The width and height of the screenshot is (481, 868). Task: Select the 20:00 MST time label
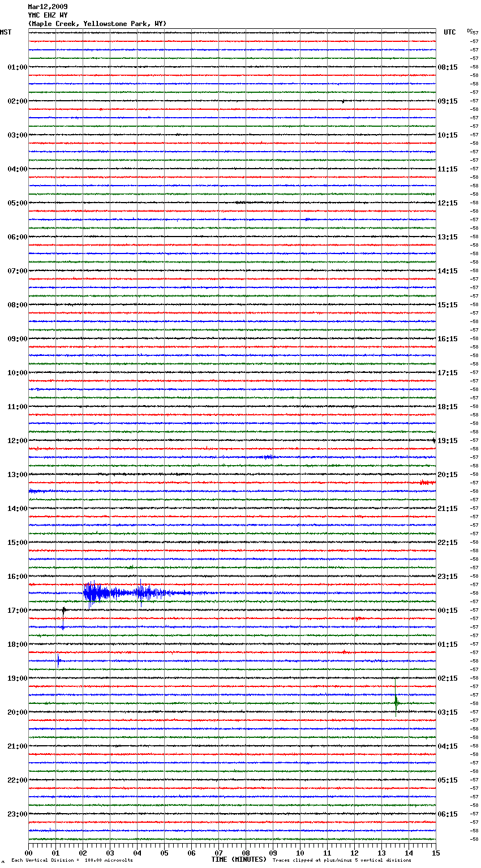[x=18, y=712]
